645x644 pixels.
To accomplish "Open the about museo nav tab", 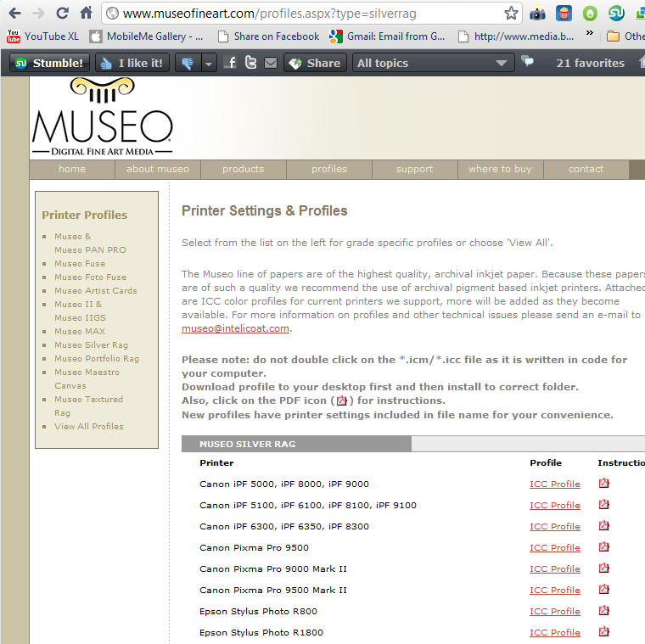I will pyautogui.click(x=158, y=169).
